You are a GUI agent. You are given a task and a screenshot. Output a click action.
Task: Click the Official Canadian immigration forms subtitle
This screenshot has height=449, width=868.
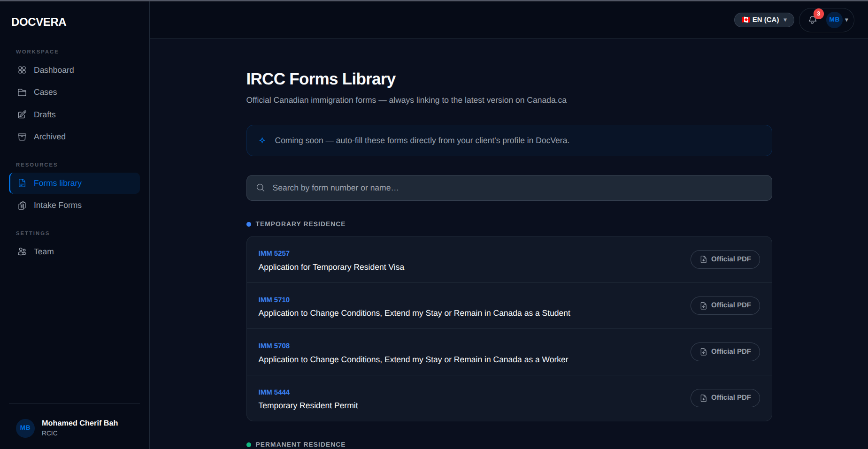pyautogui.click(x=406, y=100)
